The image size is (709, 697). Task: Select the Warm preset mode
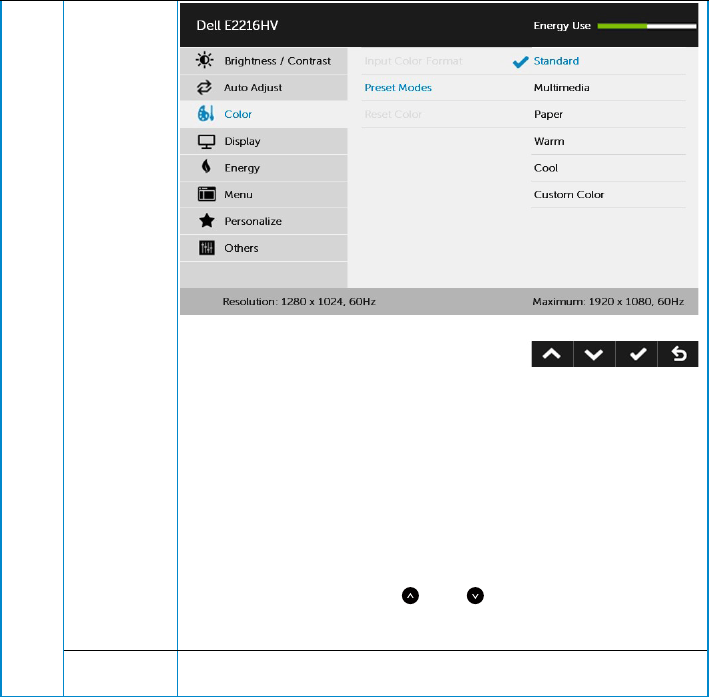[549, 141]
